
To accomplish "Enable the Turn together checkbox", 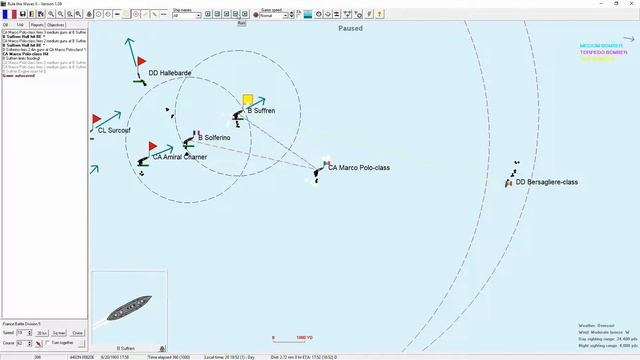I will pos(48,343).
